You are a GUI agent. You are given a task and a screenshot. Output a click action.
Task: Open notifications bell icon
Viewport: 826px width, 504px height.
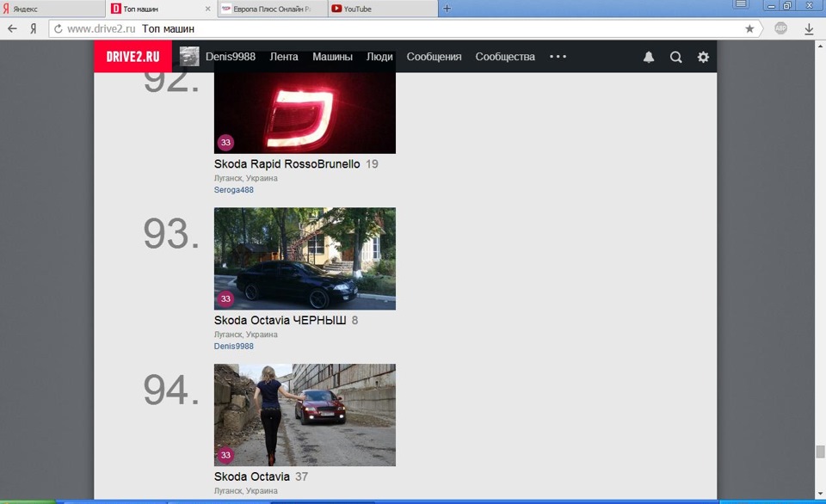tap(649, 57)
